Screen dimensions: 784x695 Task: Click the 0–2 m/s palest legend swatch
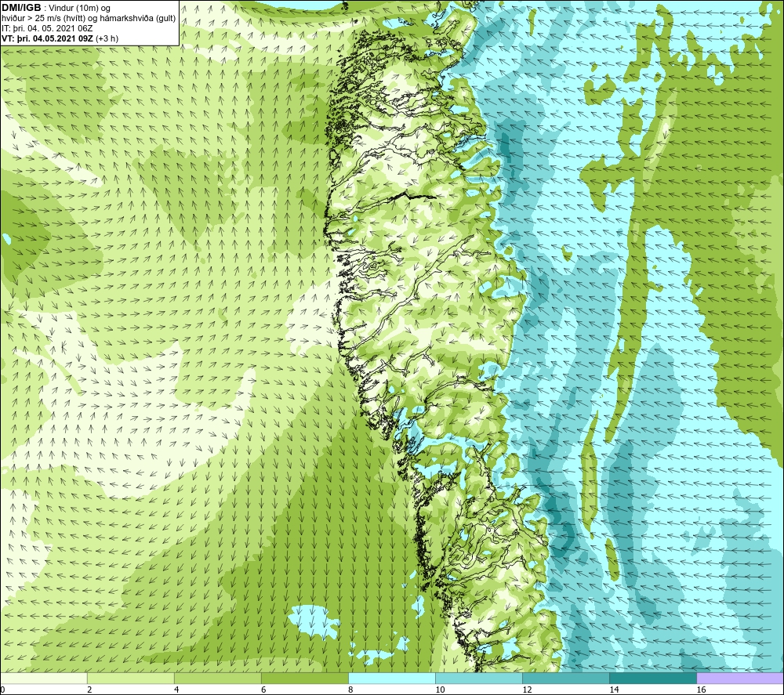pyautogui.click(x=43, y=679)
